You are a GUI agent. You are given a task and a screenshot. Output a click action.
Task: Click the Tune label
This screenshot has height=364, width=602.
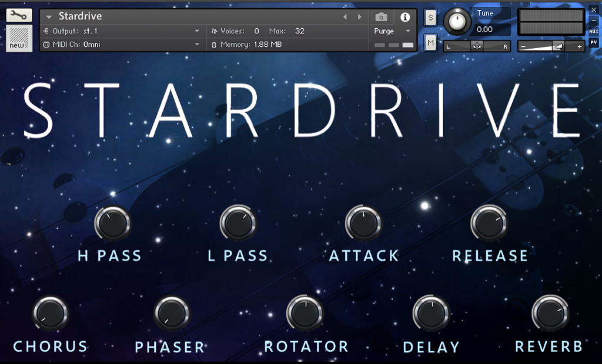coord(485,13)
